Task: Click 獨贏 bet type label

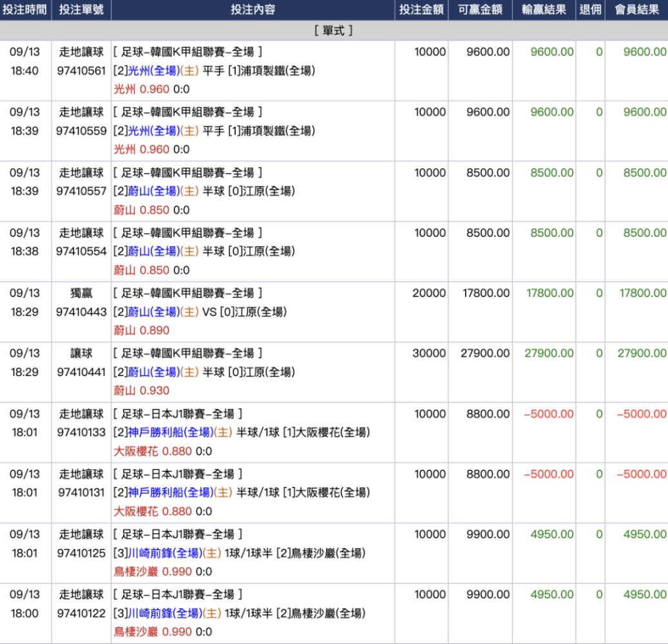Action: [81, 293]
